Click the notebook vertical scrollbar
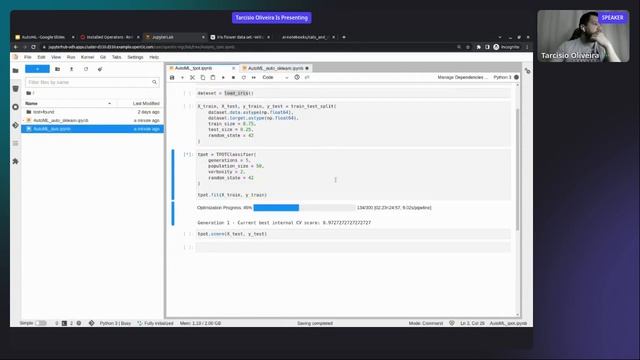The height and width of the screenshot is (360, 640). click(x=518, y=169)
